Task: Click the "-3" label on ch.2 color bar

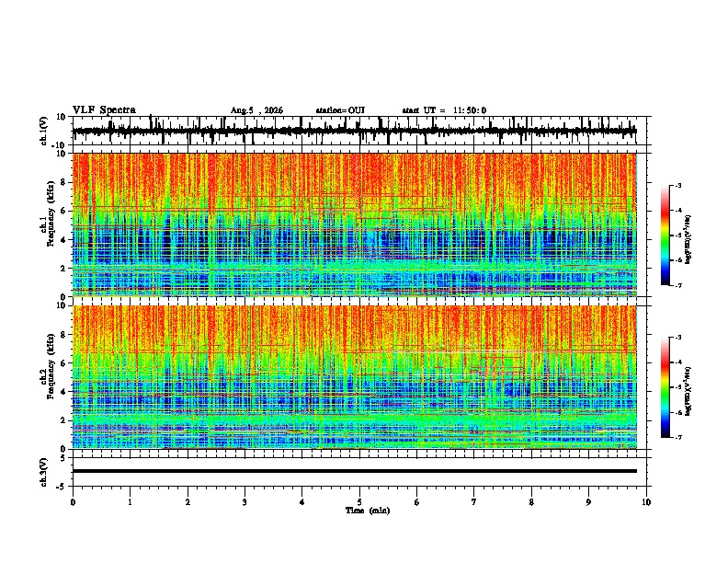Action: tap(678, 338)
